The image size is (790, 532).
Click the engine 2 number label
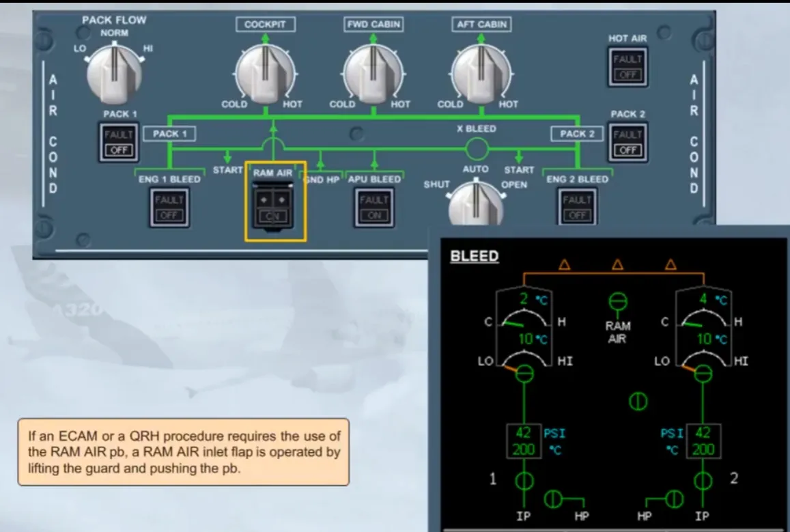click(734, 478)
